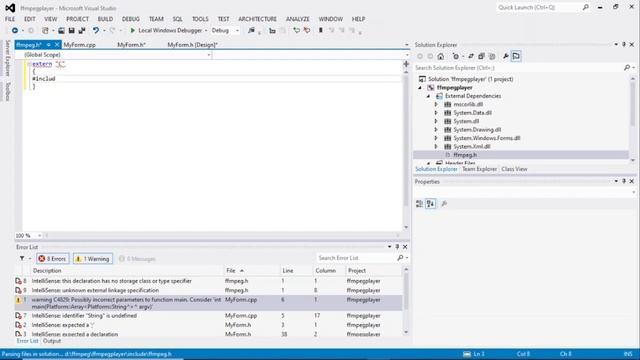
Task: Click the Toggle Bookmark toolbar icon
Action: 321,30
